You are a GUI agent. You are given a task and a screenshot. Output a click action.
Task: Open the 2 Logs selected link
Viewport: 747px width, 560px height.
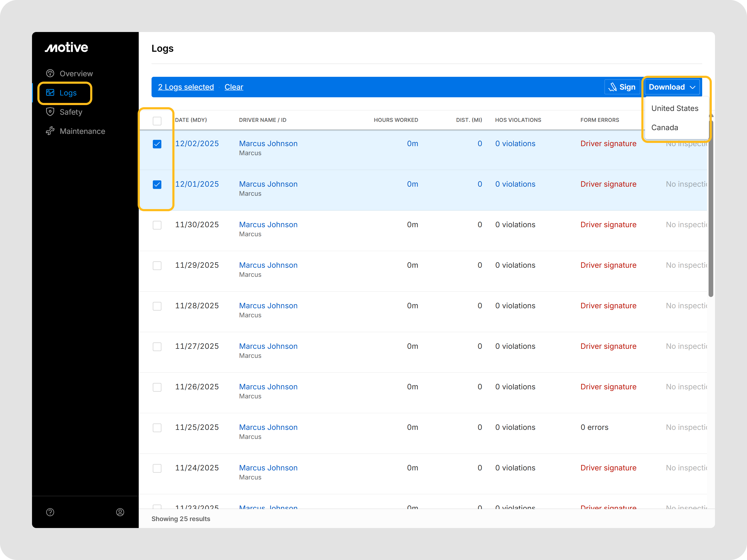tap(186, 87)
